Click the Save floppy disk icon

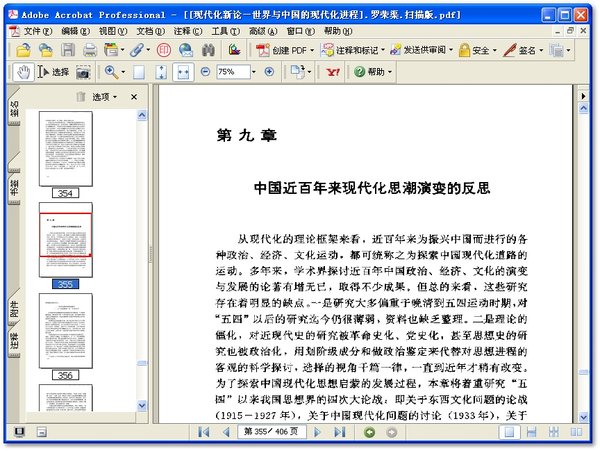click(68, 50)
